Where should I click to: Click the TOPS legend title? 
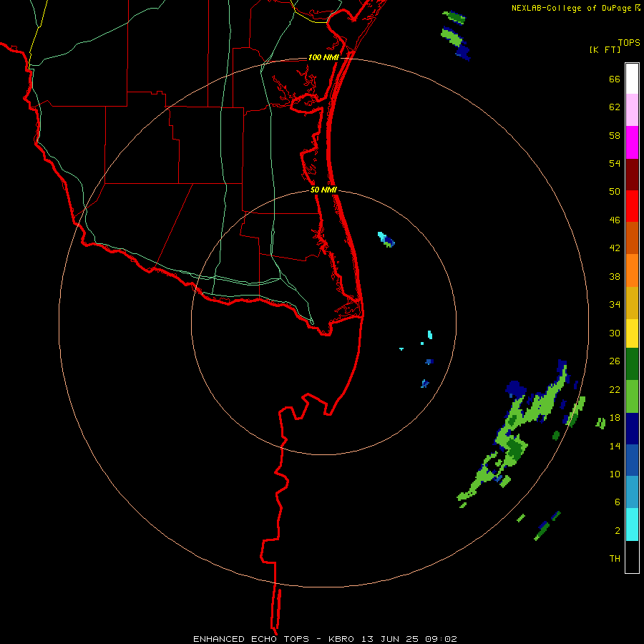[x=629, y=42]
